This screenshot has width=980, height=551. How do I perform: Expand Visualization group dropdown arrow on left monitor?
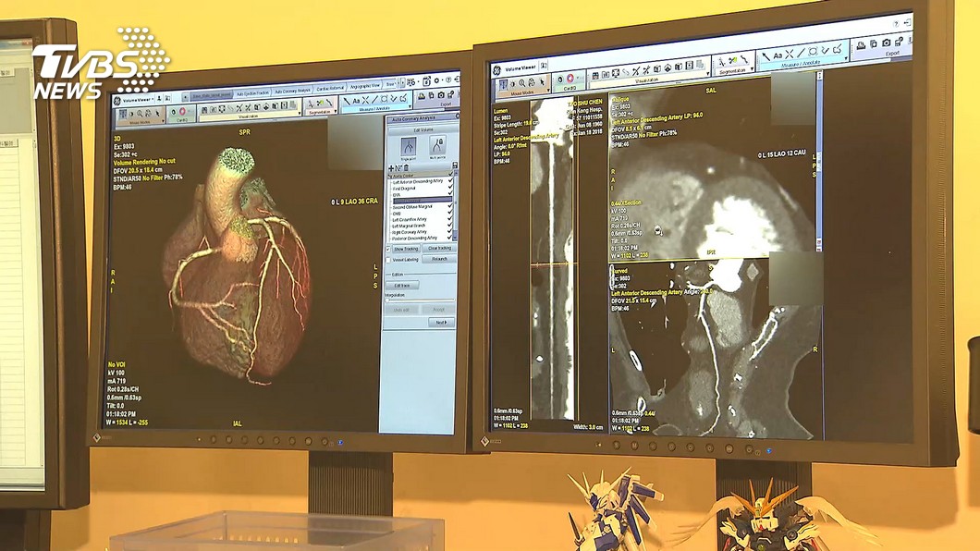(x=300, y=113)
